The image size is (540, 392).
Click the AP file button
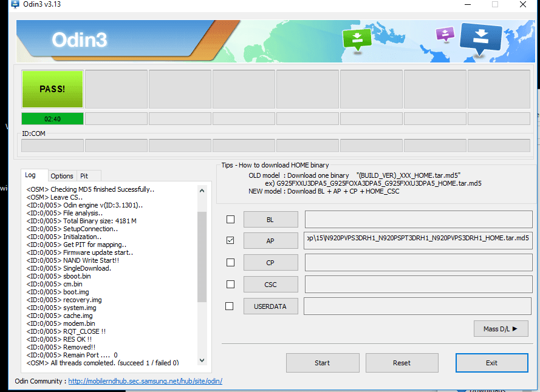[x=271, y=241]
